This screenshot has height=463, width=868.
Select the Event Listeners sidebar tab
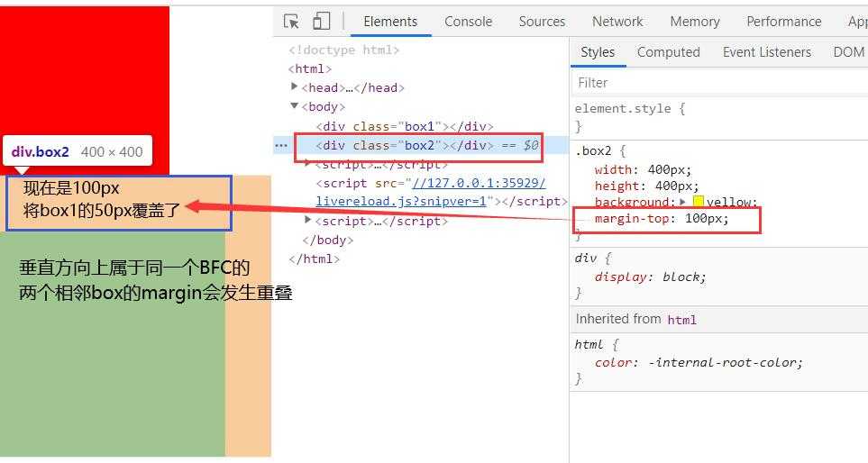tap(767, 52)
